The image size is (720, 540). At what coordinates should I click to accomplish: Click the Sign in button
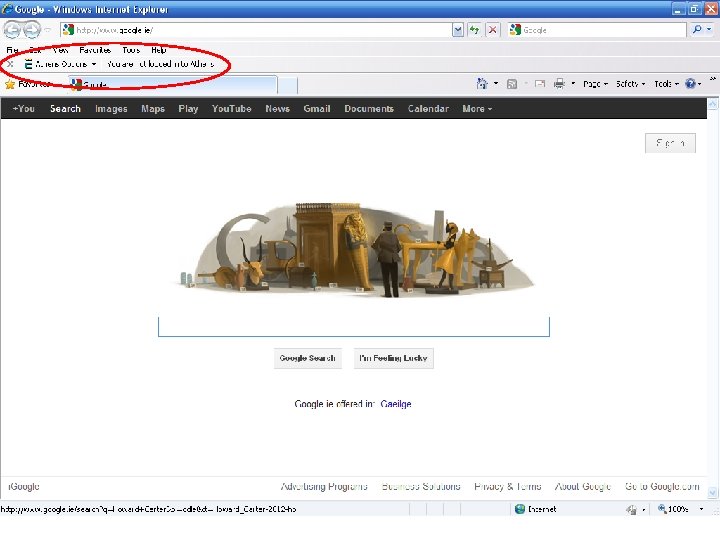pos(670,143)
